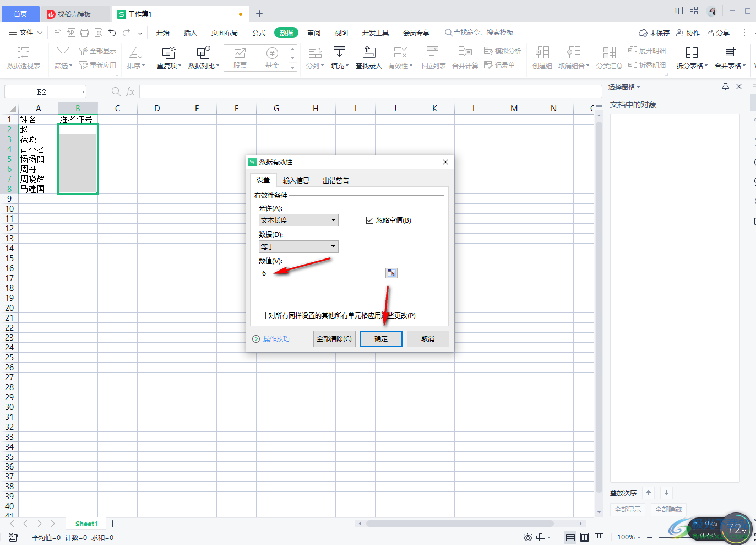Pin the 选择窗格 panel
The image size is (756, 545).
725,87
